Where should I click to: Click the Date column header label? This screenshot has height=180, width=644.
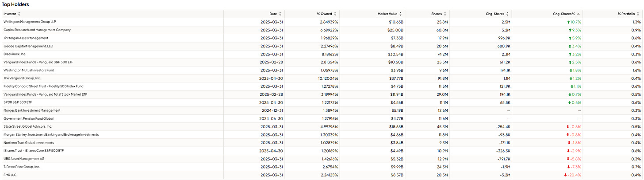(x=273, y=14)
